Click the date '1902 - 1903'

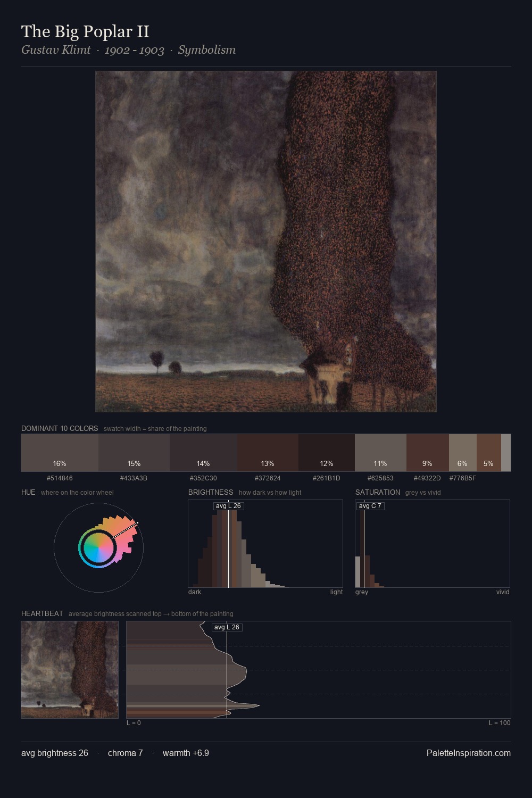134,50
